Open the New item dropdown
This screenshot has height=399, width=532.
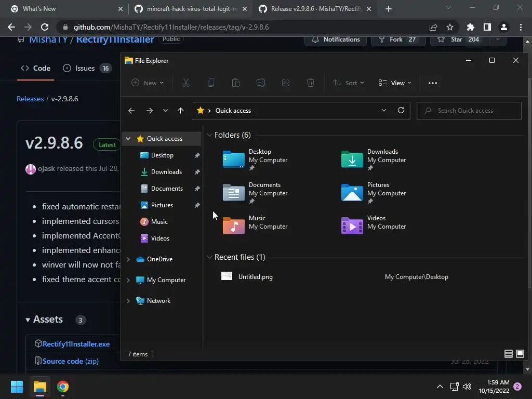[148, 83]
